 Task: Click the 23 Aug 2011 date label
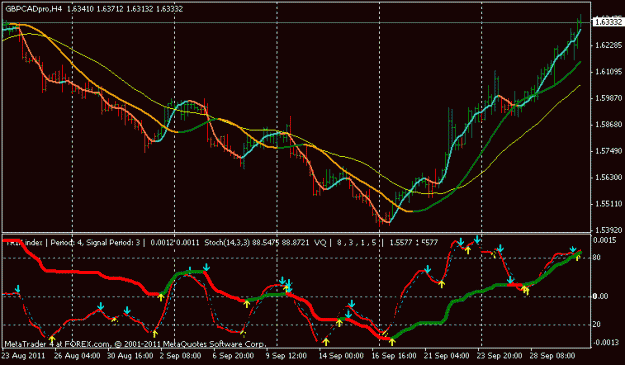(23, 355)
